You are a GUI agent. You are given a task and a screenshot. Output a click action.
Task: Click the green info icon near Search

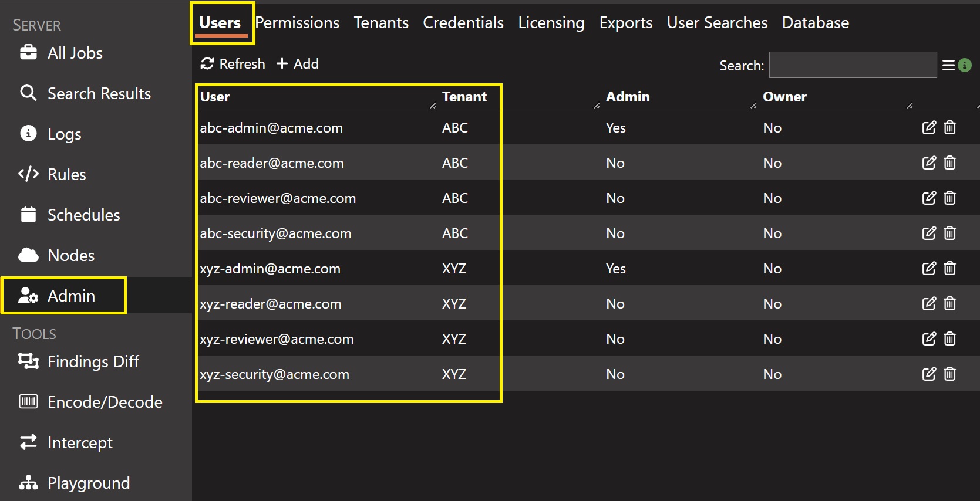964,65
